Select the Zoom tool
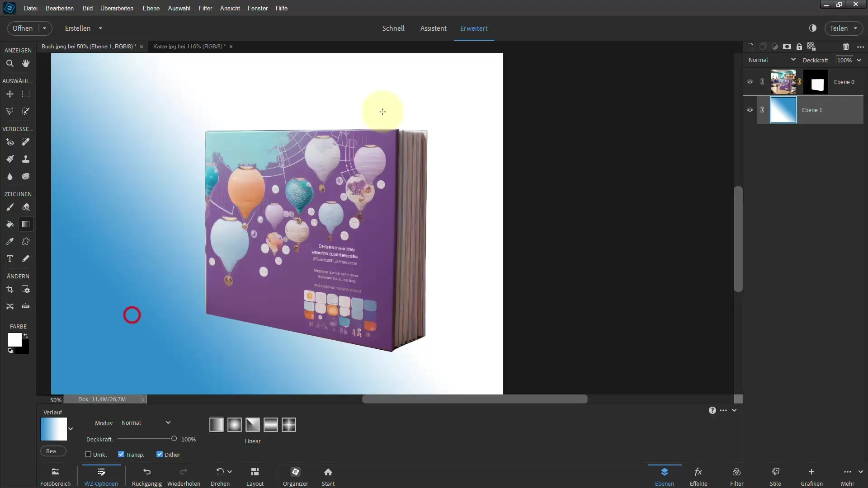The width and height of the screenshot is (868, 488). 9,64
